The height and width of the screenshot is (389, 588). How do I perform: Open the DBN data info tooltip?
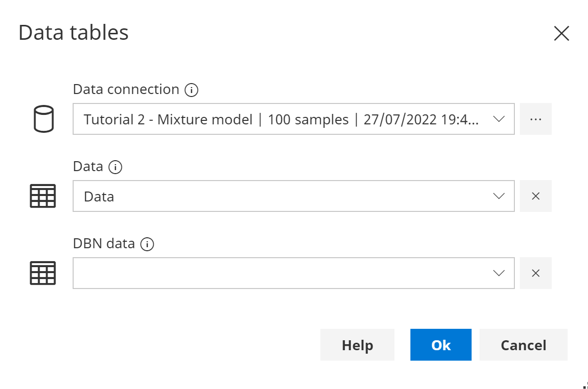tap(147, 244)
